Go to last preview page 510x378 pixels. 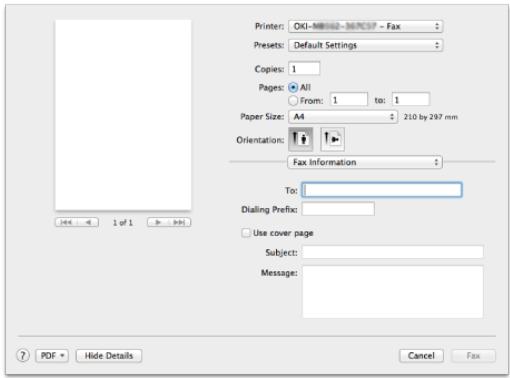point(180,222)
